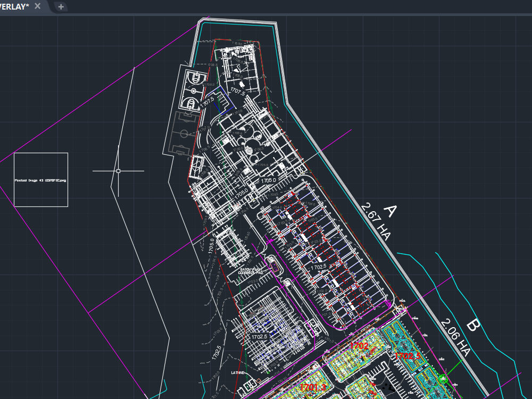Select the pasted image placeholder frame
This screenshot has width=532, height=399.
coord(41,180)
